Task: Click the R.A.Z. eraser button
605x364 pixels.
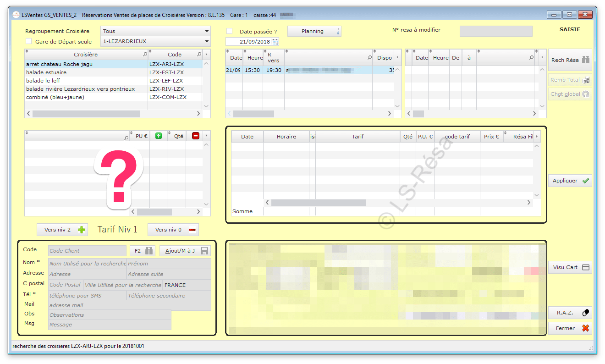Action: click(570, 313)
